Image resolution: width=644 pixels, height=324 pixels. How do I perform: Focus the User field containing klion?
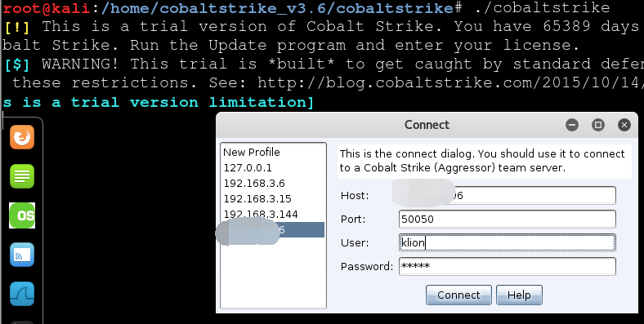508,242
